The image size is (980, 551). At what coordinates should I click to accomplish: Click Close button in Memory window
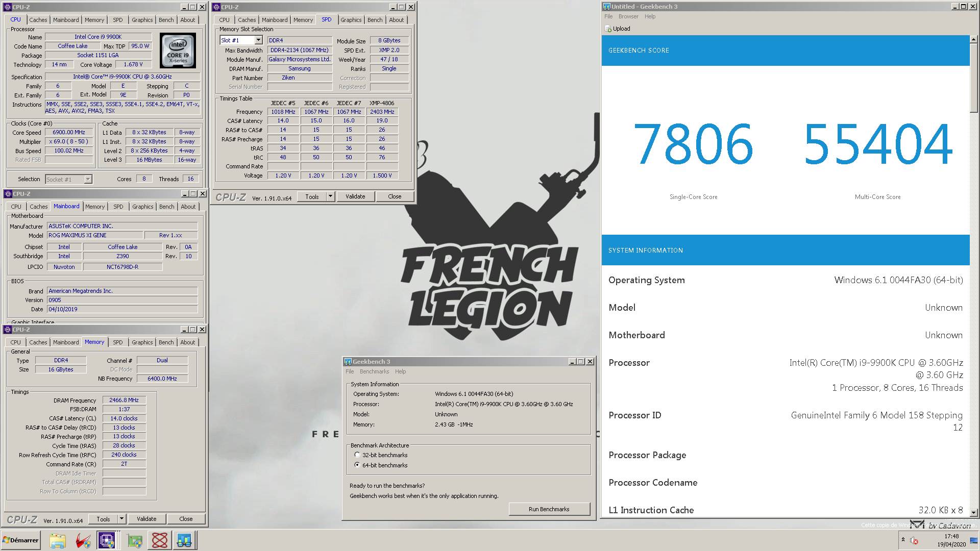186,519
